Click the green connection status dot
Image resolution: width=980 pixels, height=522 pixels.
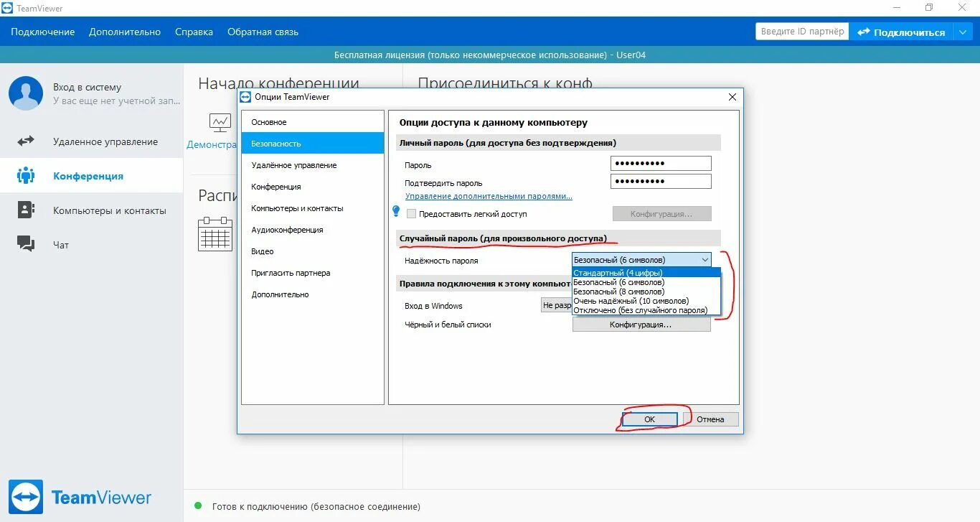[x=199, y=505]
